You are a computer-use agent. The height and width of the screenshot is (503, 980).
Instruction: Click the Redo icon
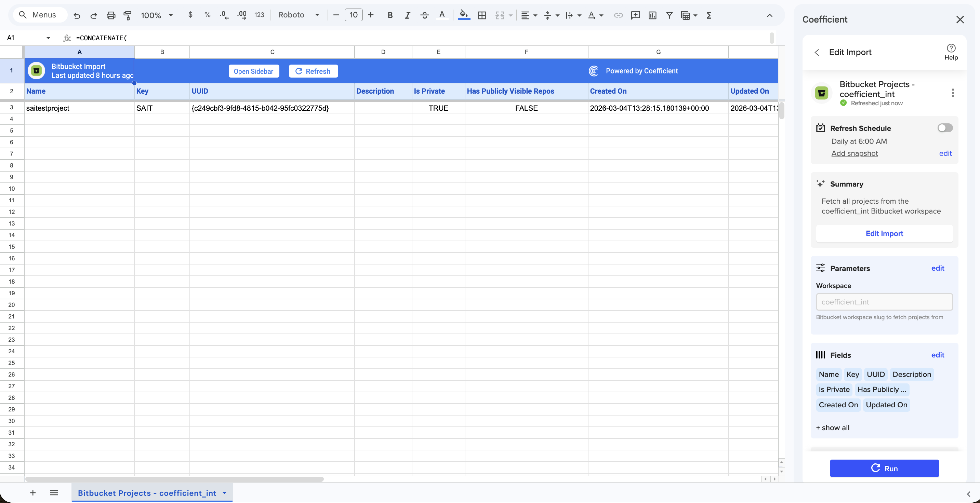pyautogui.click(x=94, y=15)
